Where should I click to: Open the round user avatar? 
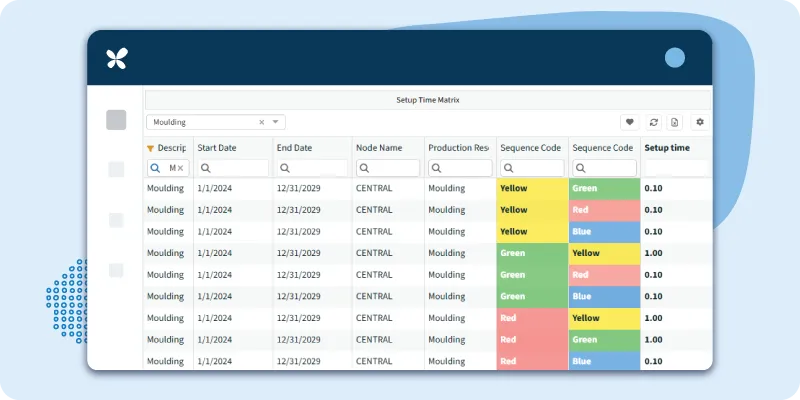tap(675, 58)
